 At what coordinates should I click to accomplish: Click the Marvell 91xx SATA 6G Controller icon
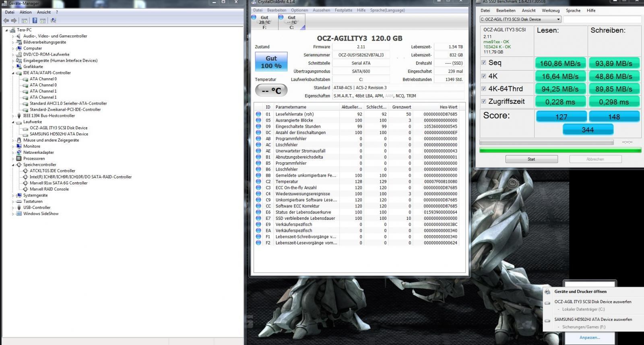click(25, 183)
